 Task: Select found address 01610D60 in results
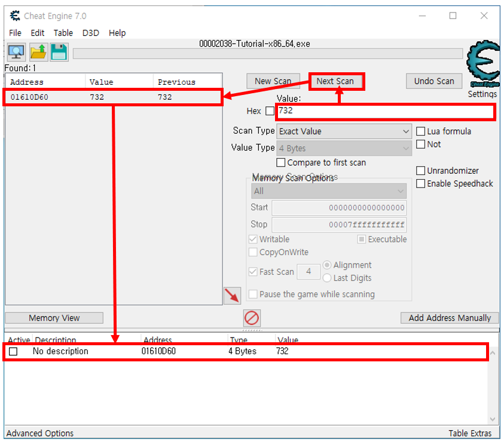tap(113, 97)
